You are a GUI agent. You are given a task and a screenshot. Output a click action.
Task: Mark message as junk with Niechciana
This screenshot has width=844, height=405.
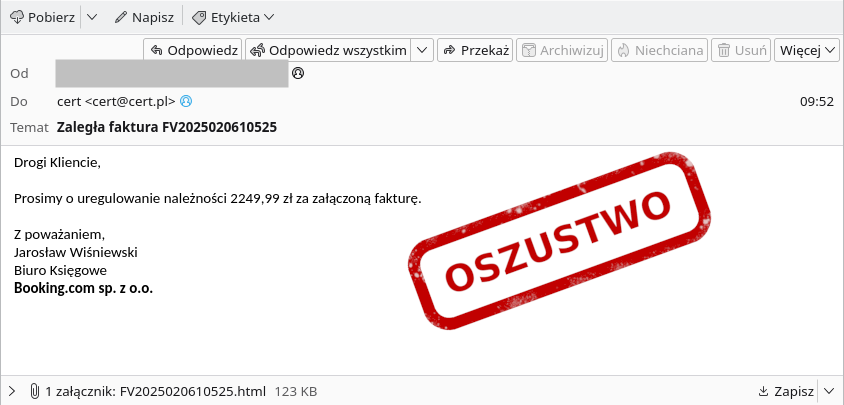pyautogui.click(x=660, y=50)
